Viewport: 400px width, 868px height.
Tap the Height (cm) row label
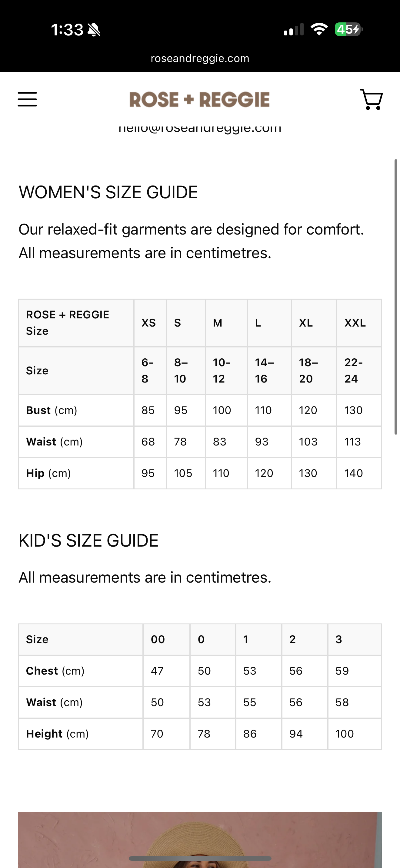point(57,734)
